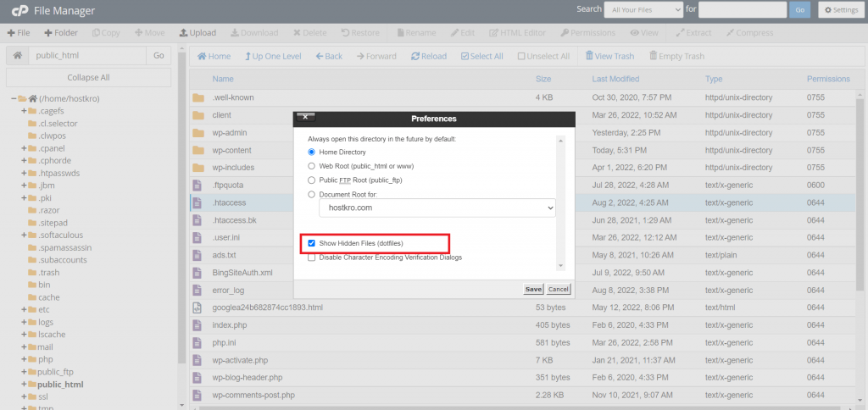Viewport: 868px width, 410px height.
Task: Expand the .softaculous tree folder
Action: click(x=24, y=235)
